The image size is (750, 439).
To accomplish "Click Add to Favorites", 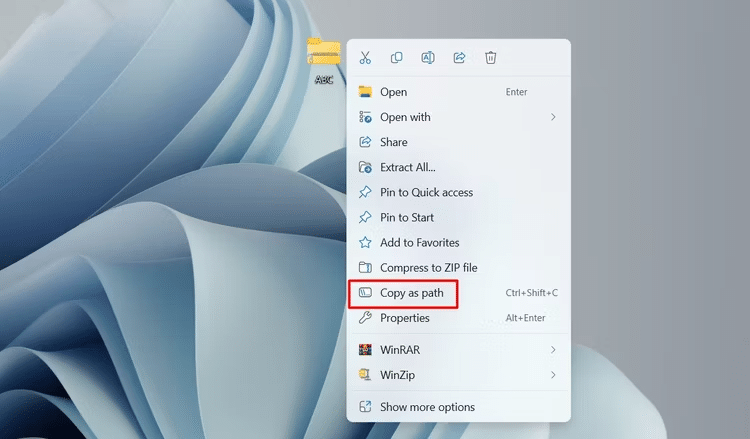I will (419, 243).
